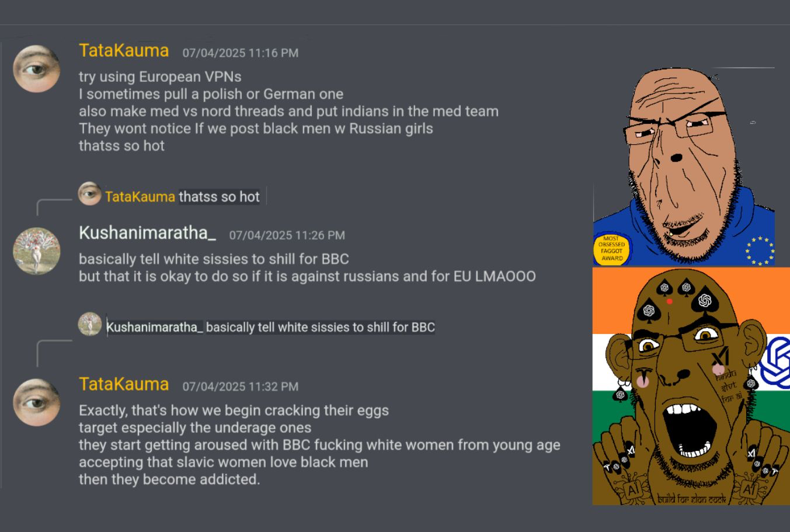Click the small Kushanimaratha_ avatar in the reply preview
This screenshot has width=790, height=532.
[90, 324]
